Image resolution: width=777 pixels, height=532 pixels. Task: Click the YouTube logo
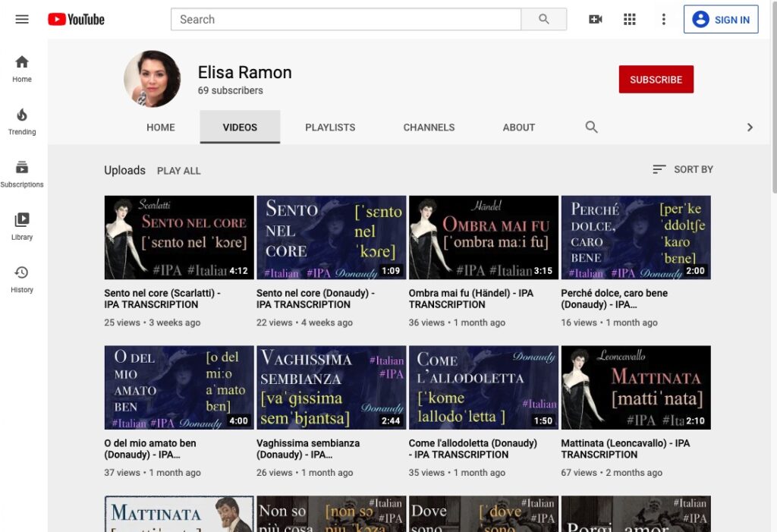coord(77,20)
